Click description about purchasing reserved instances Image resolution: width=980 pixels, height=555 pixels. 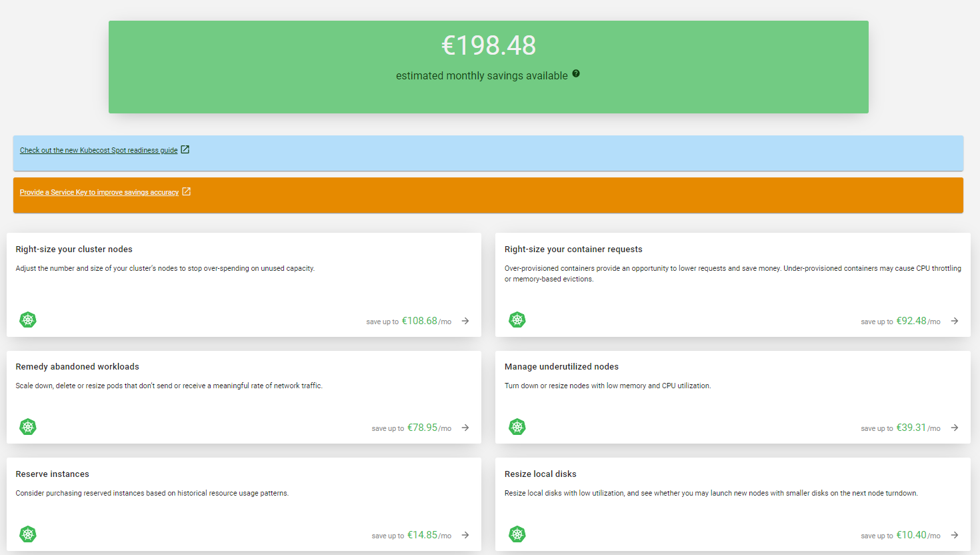pyautogui.click(x=152, y=494)
